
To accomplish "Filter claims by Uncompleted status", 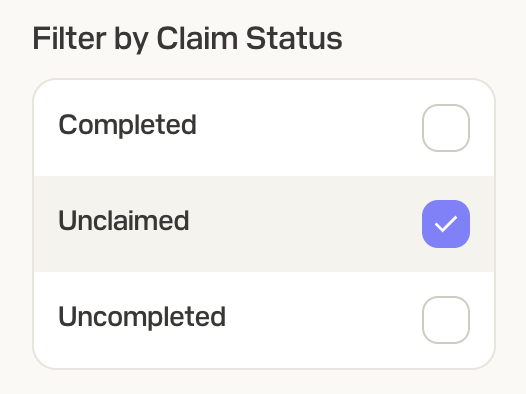I will point(446,320).
